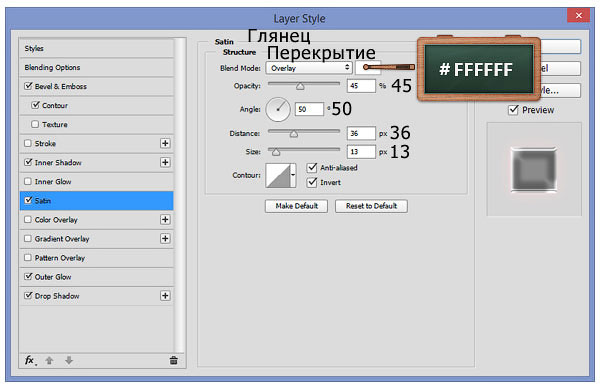Enable the Pattern Overlay checkbox
600x388 pixels.
(x=28, y=258)
